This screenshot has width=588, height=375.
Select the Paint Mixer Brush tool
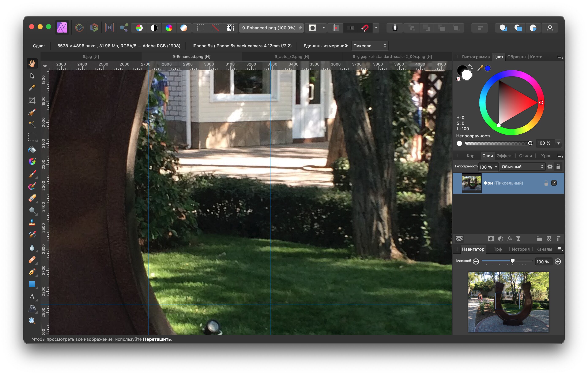(32, 186)
